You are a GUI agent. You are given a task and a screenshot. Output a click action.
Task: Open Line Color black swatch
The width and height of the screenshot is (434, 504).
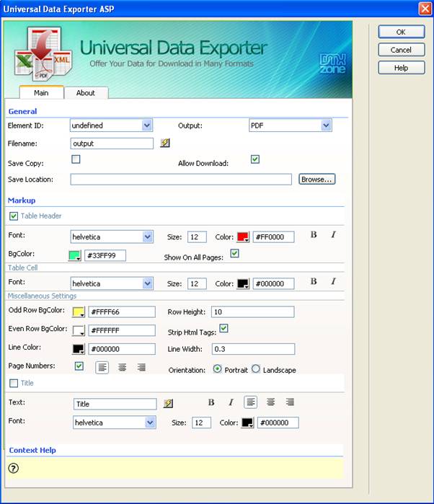79,349
